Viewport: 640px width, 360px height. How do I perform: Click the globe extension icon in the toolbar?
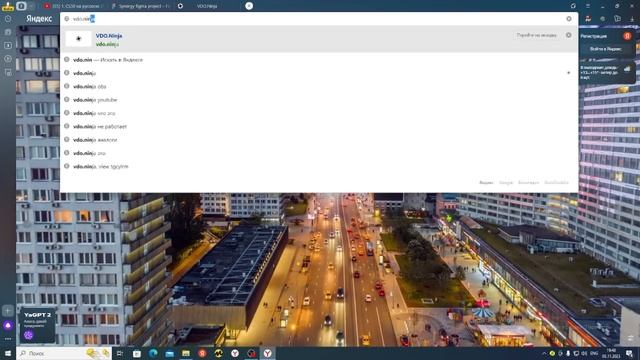coord(602,19)
